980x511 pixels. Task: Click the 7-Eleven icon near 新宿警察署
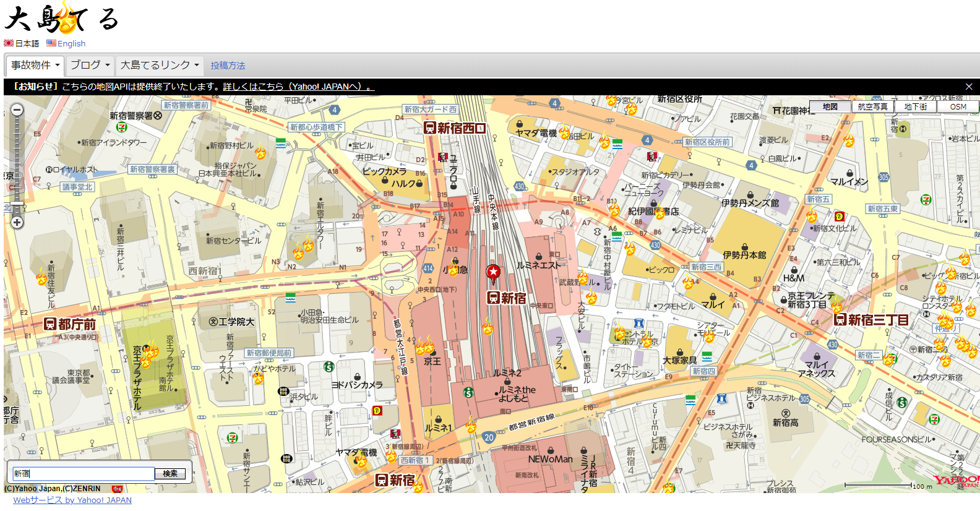coord(121,127)
